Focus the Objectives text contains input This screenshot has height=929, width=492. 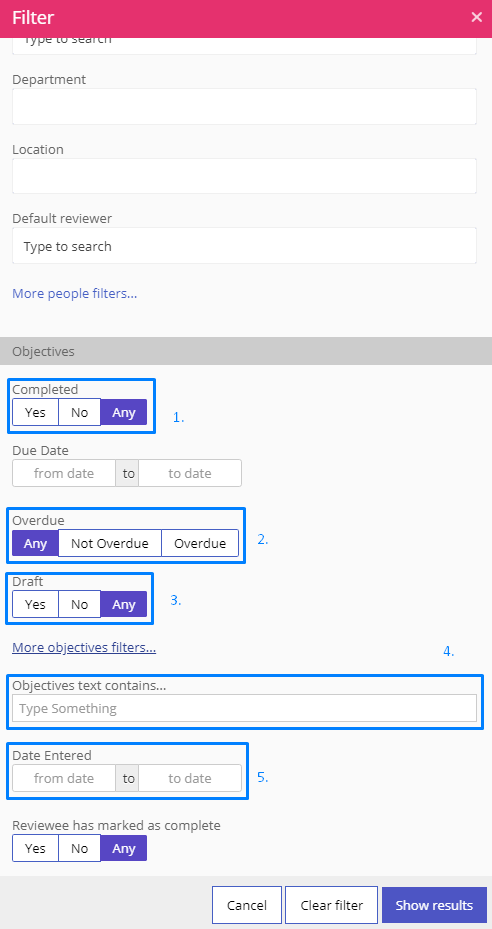click(244, 708)
